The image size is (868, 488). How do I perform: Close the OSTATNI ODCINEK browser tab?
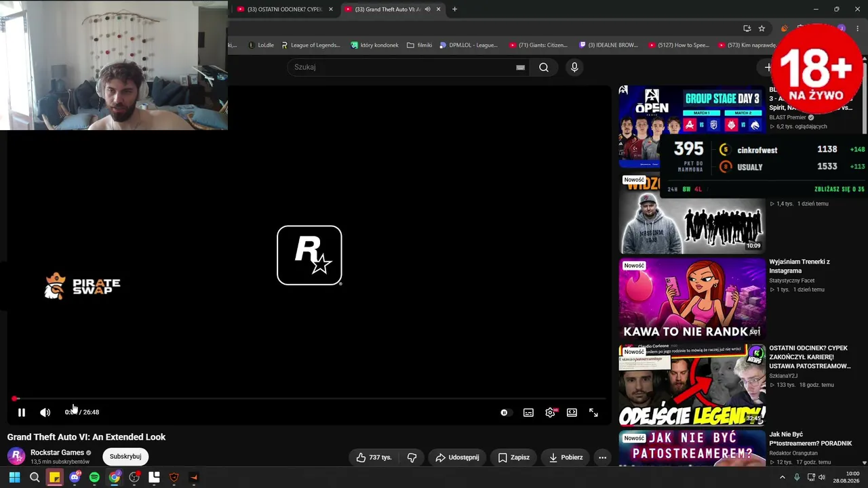(331, 9)
